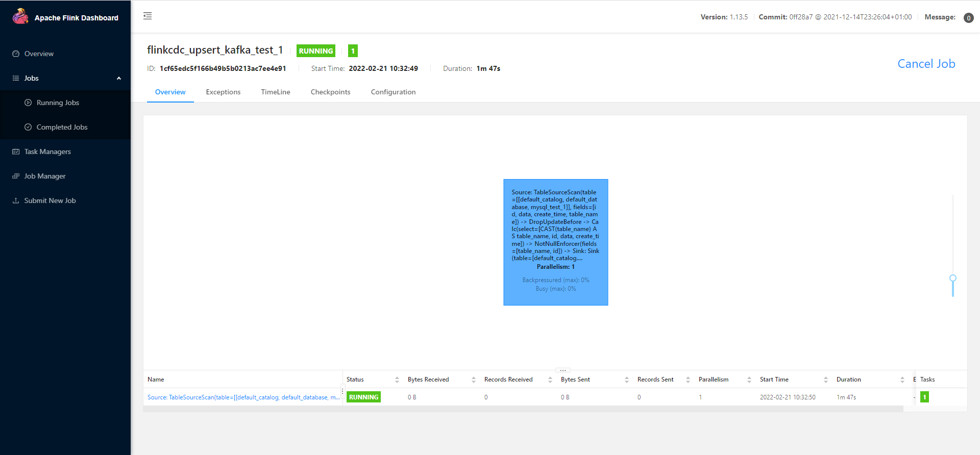The width and height of the screenshot is (980, 455).
Task: Click the Running Jobs play-circle icon
Action: click(28, 103)
